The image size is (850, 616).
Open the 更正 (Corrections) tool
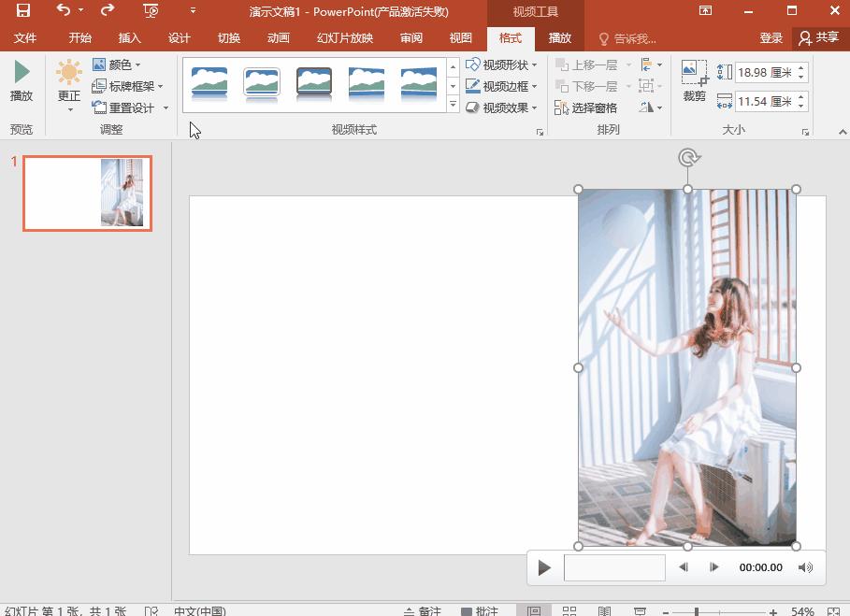(x=67, y=84)
